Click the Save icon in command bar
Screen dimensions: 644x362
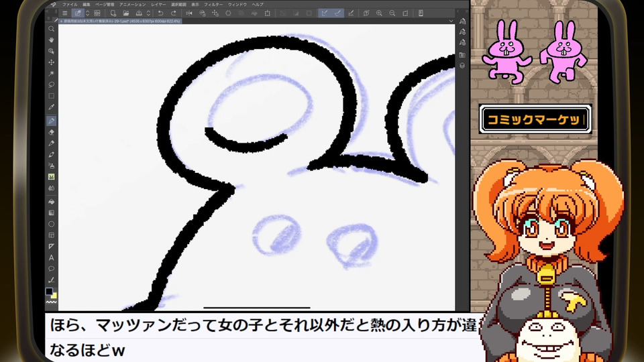point(139,13)
